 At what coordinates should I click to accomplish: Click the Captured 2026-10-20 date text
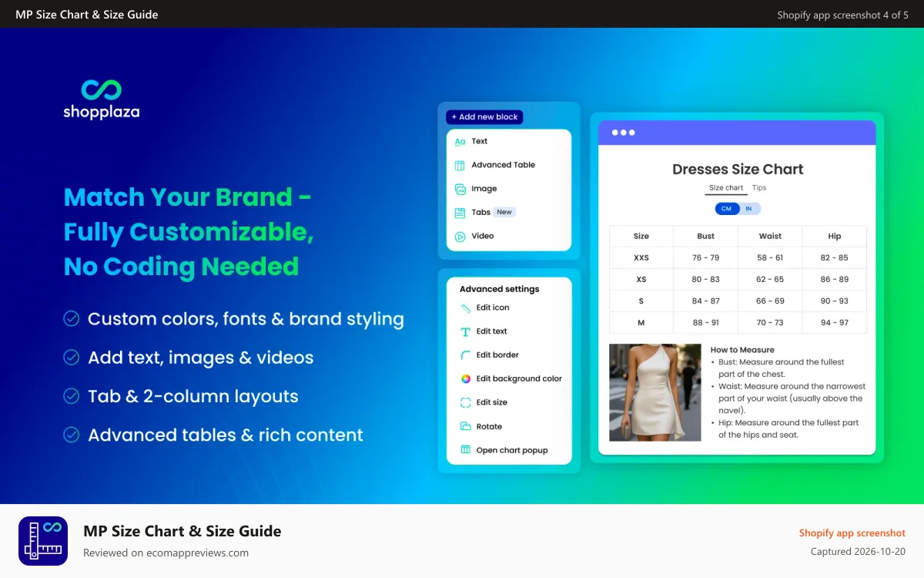point(859,552)
